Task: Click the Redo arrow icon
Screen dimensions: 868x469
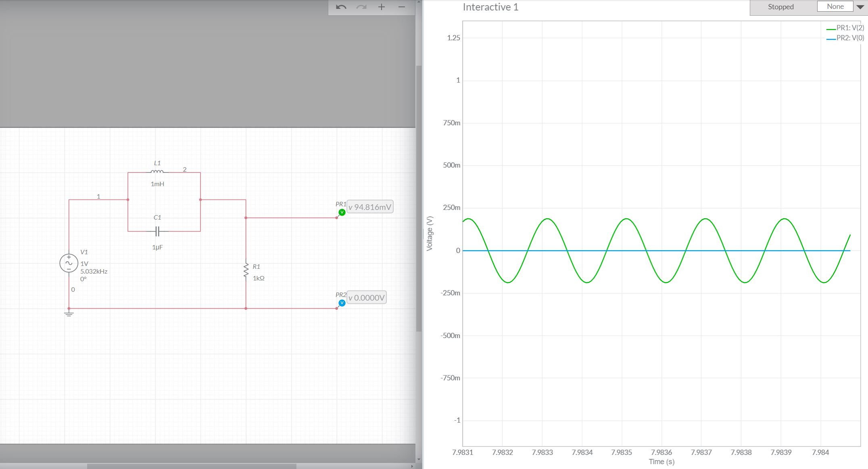Action: (361, 6)
